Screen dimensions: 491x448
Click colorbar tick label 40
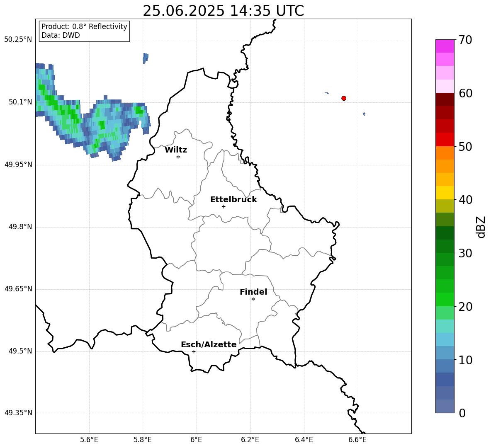click(465, 200)
